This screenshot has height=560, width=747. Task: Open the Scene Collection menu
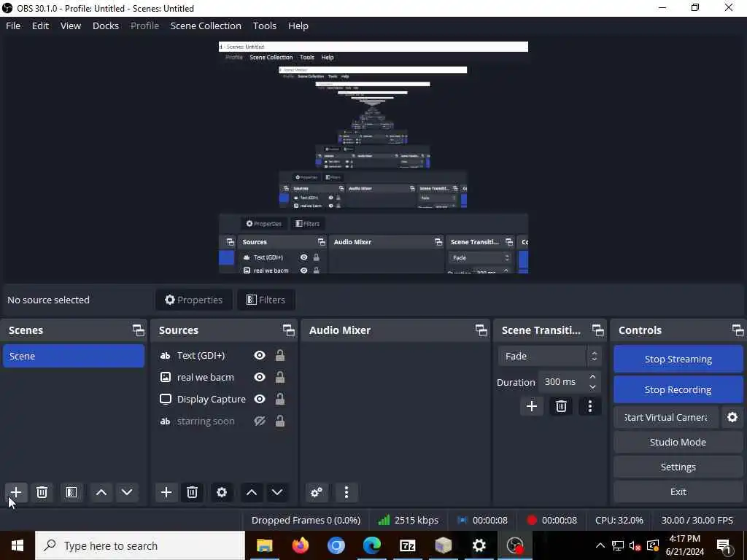click(206, 26)
